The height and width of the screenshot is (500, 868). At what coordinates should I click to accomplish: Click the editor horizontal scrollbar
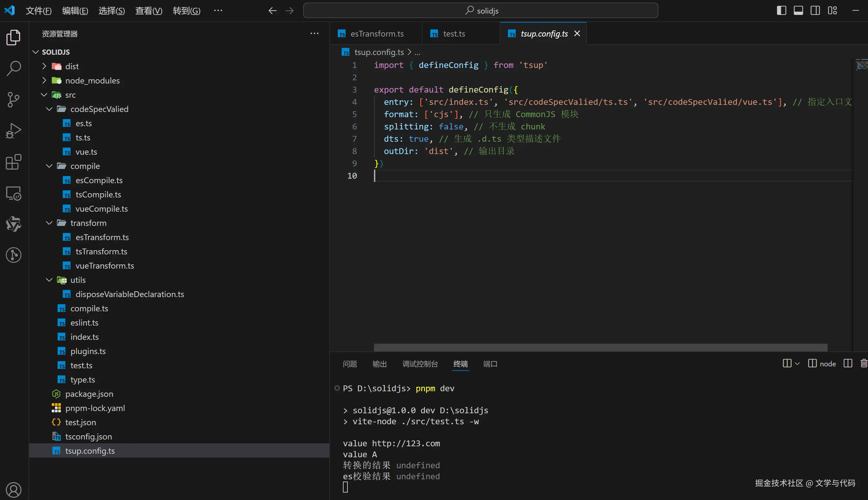click(x=600, y=348)
